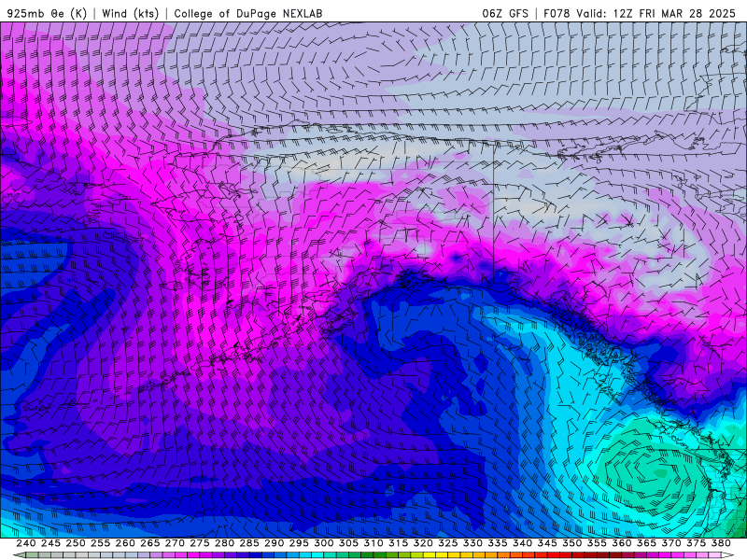The height and width of the screenshot is (560, 747).
Task: Click the 285 legend value
Action: pos(249,543)
